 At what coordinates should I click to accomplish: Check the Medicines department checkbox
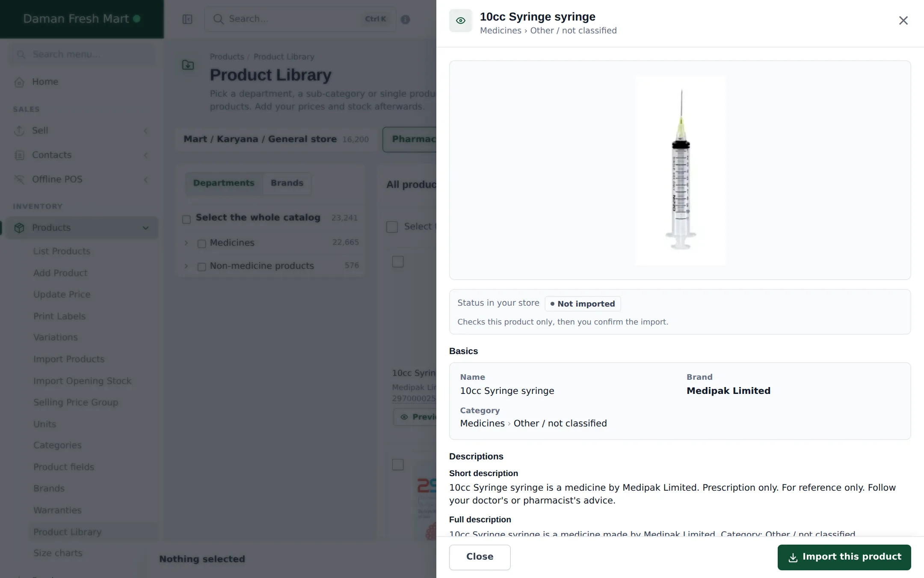point(202,244)
